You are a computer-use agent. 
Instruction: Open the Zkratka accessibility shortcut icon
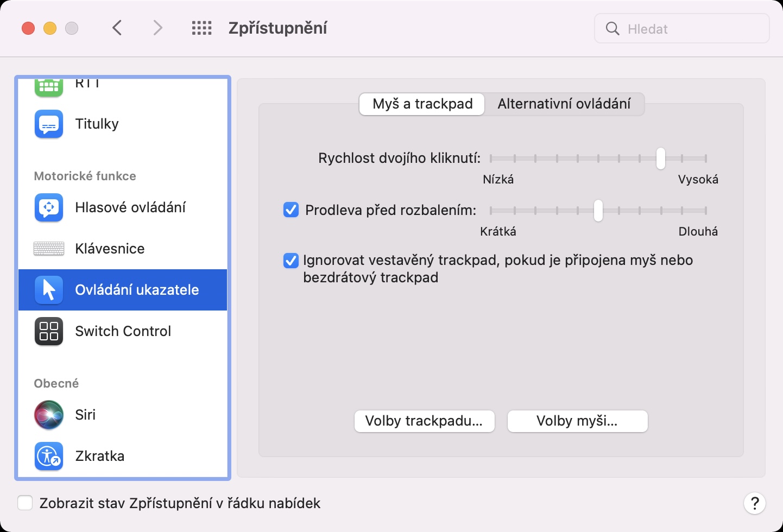click(49, 456)
